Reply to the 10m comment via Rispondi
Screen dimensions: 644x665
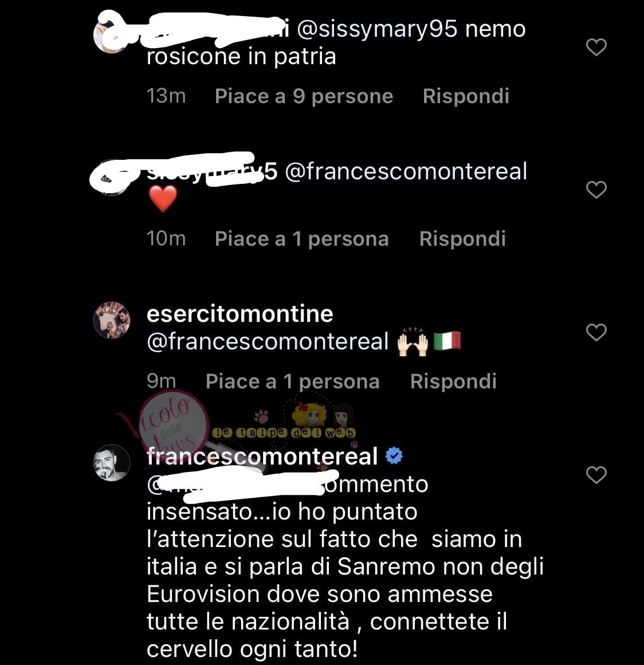(462, 239)
